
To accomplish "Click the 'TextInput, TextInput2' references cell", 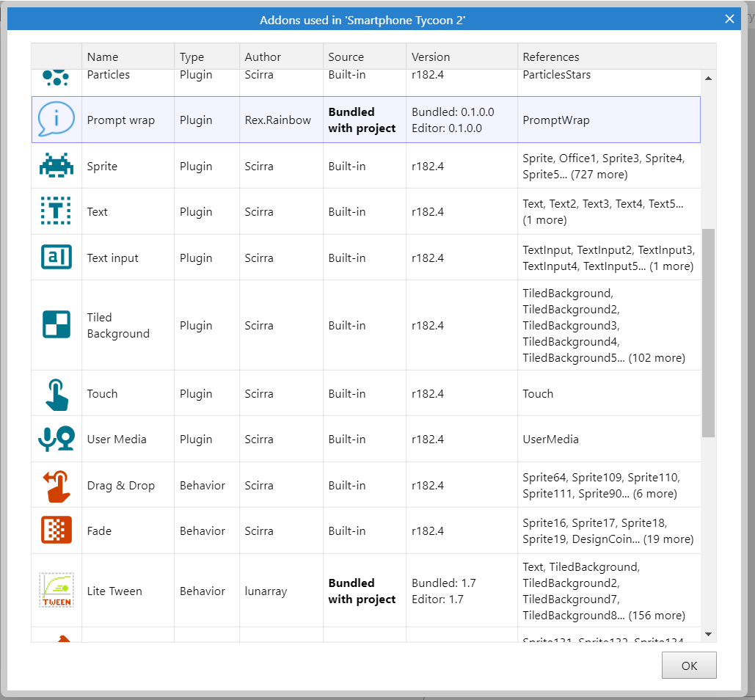I will pyautogui.click(x=609, y=258).
